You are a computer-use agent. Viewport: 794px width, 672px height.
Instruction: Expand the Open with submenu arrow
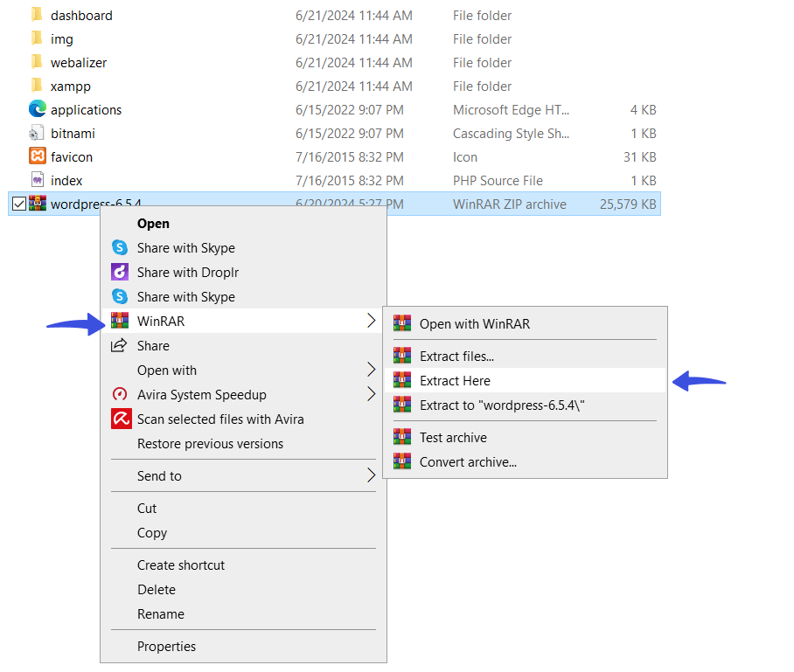click(x=371, y=370)
